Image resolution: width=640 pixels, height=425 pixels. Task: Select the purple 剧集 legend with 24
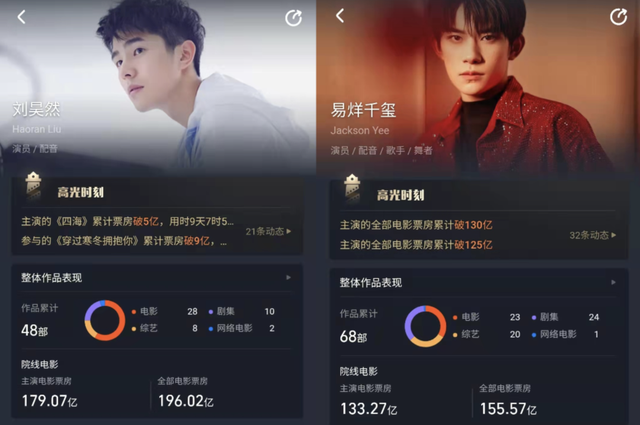coord(566,317)
